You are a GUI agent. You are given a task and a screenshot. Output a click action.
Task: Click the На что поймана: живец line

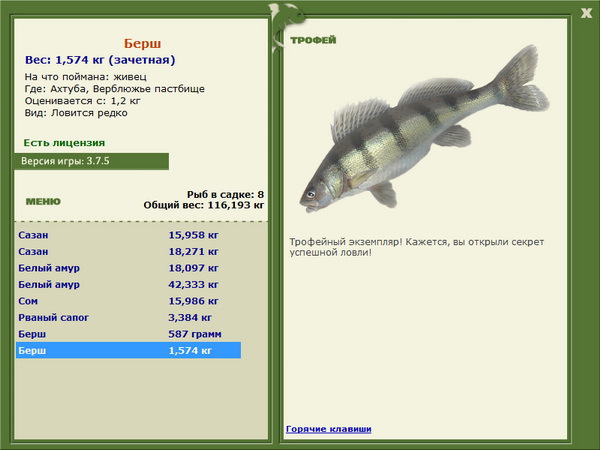click(x=86, y=77)
